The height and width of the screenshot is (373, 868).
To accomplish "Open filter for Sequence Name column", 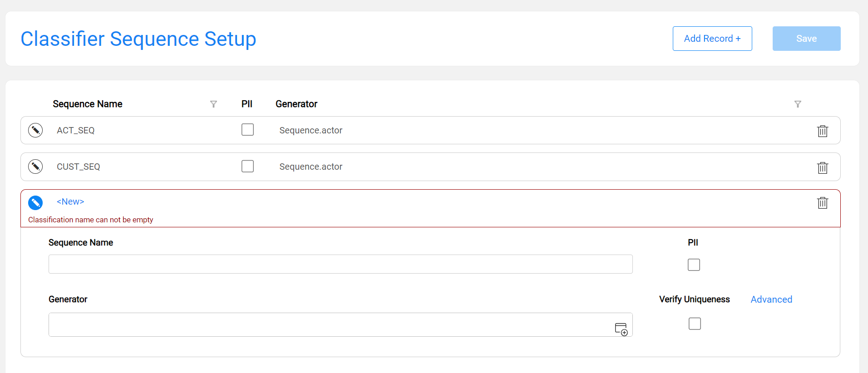I will coord(213,104).
